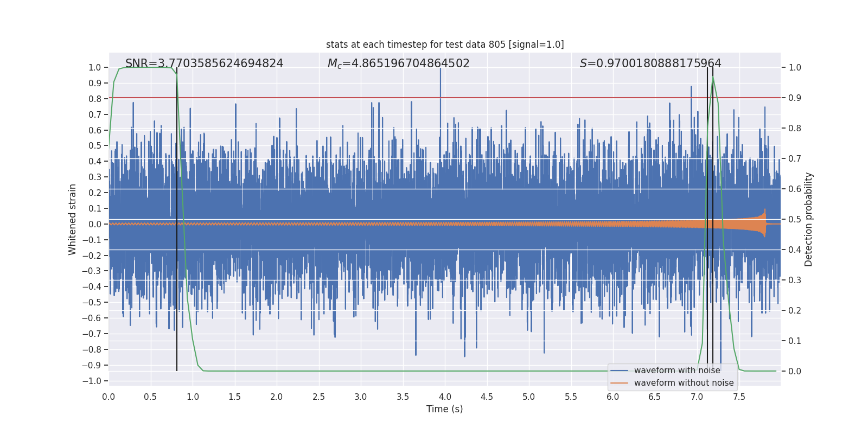Click the "waveform without noise" legend entry
868x434 pixels.
click(x=684, y=383)
